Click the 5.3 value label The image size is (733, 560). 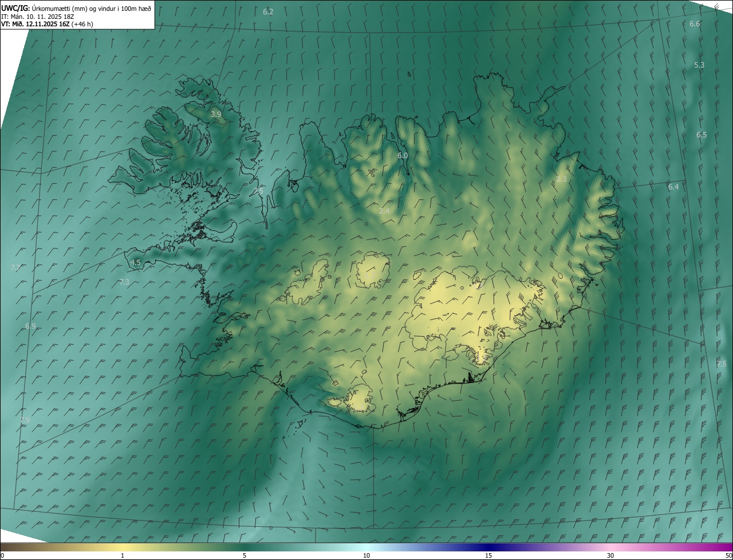[699, 65]
